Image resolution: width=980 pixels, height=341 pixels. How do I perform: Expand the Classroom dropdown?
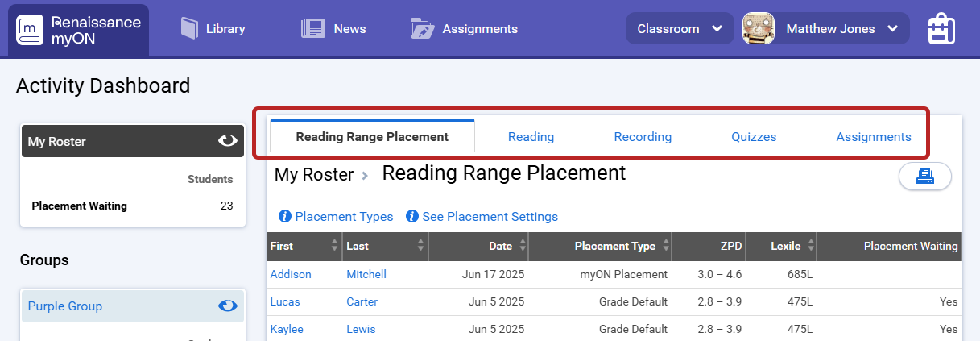point(680,28)
